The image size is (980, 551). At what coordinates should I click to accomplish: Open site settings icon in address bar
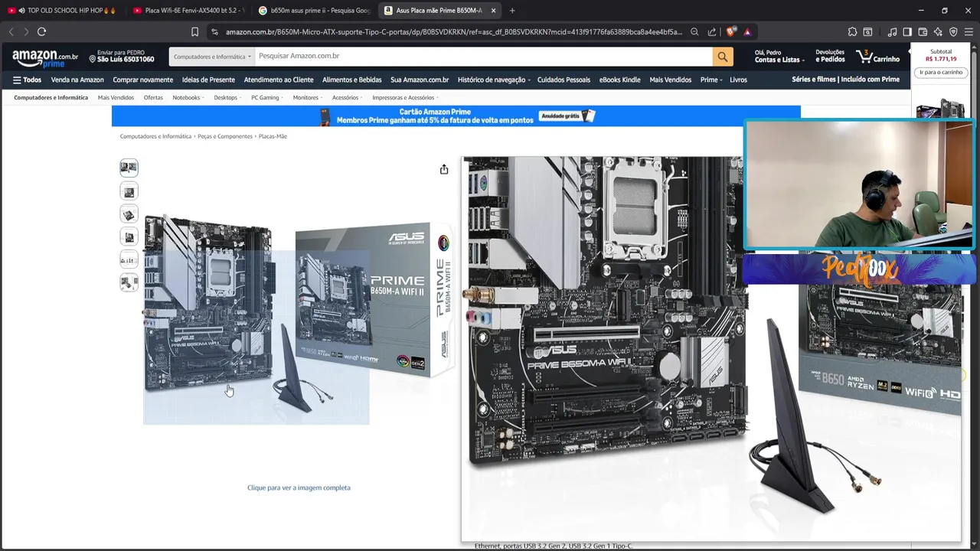(x=214, y=32)
